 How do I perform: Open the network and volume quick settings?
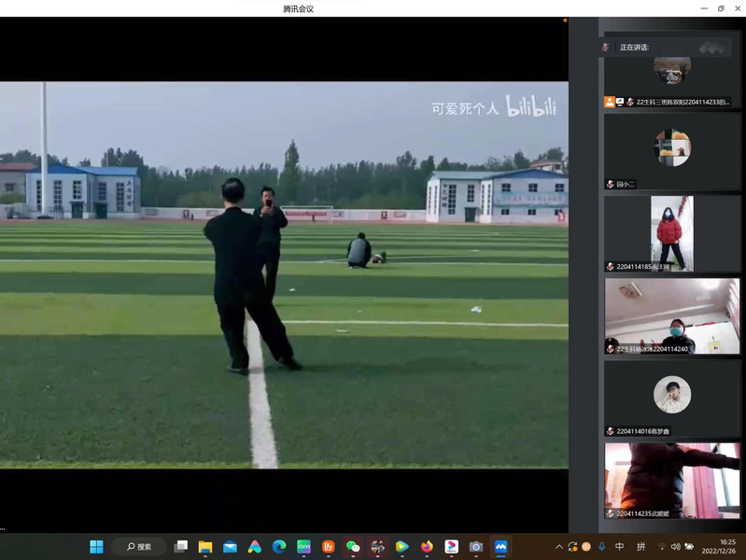676,547
